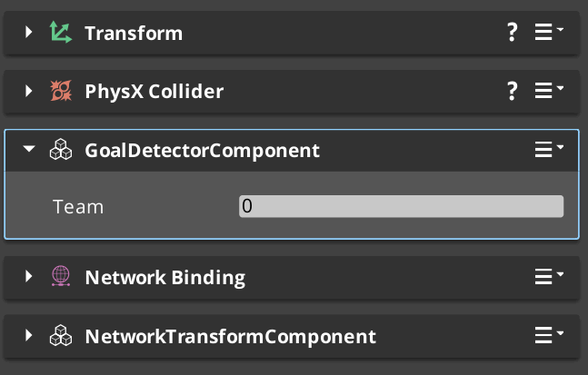Open the GoalDetectorComponent hamburger menu
This screenshot has width=588, height=375.
coord(549,150)
